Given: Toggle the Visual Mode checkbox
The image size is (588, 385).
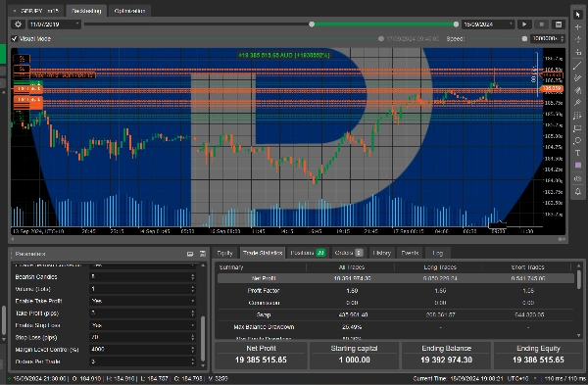Looking at the screenshot, I should tap(15, 38).
